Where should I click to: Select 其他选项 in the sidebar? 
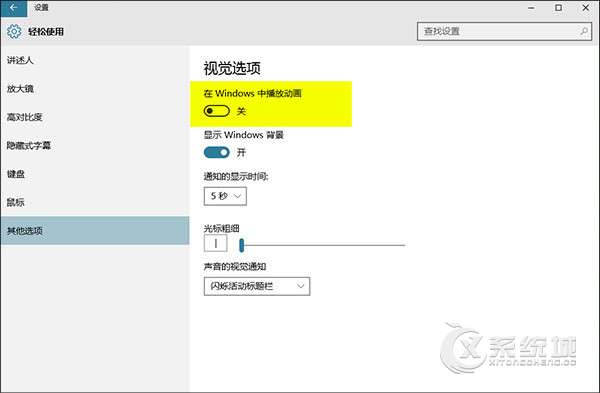coord(95,230)
